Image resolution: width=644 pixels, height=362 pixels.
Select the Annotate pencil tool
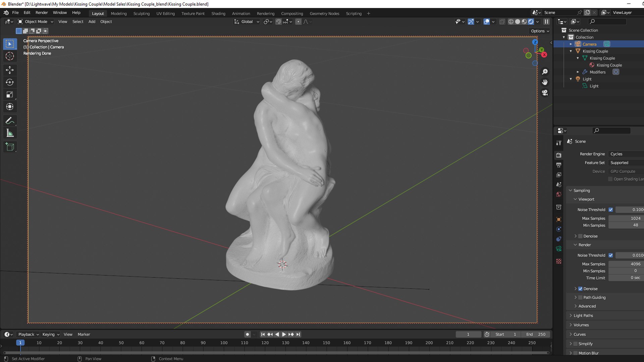coord(10,121)
